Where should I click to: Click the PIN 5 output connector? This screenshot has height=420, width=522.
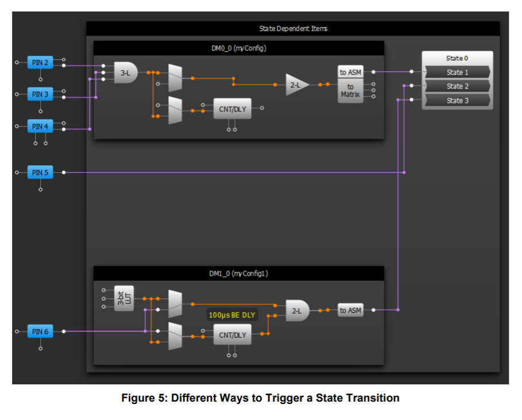point(64,172)
